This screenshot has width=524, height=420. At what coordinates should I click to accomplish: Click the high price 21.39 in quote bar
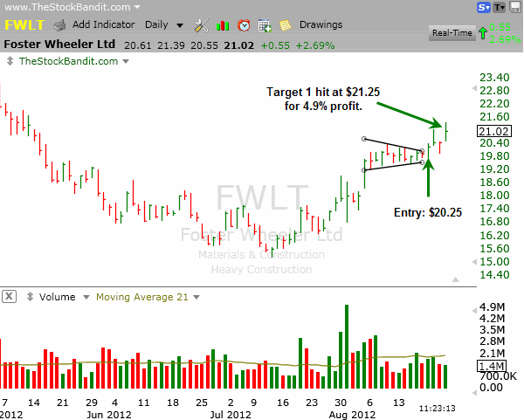coord(171,45)
